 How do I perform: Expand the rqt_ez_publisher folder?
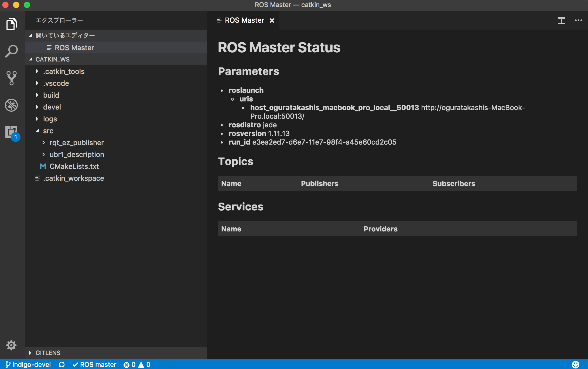(116, 142)
